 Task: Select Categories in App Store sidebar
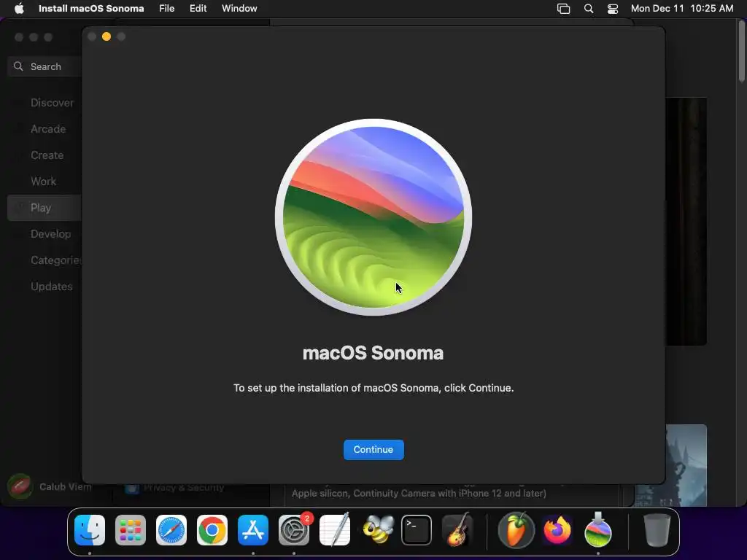point(55,260)
